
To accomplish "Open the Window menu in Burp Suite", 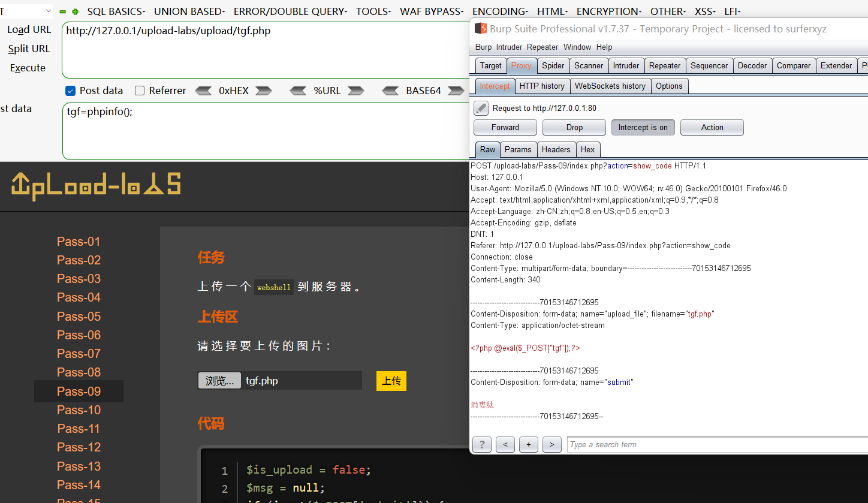I will tap(577, 47).
